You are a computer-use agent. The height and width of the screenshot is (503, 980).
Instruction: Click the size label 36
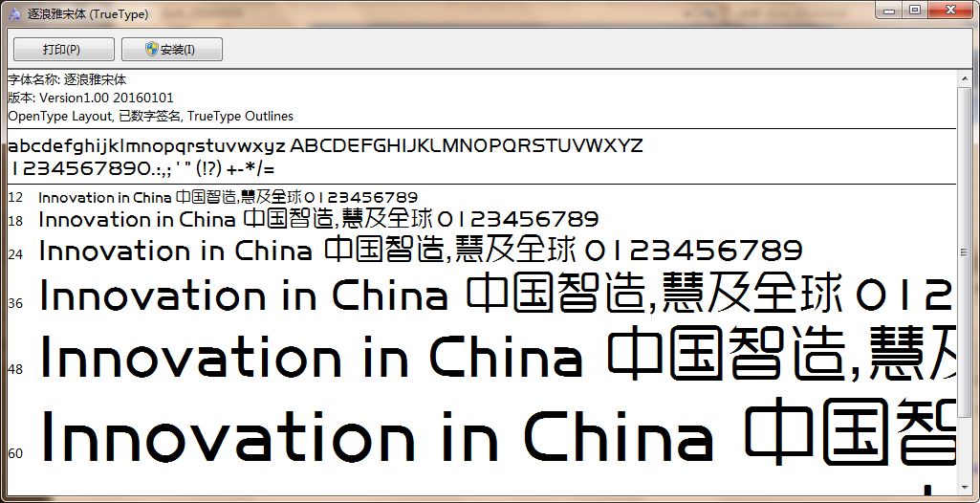click(x=15, y=304)
